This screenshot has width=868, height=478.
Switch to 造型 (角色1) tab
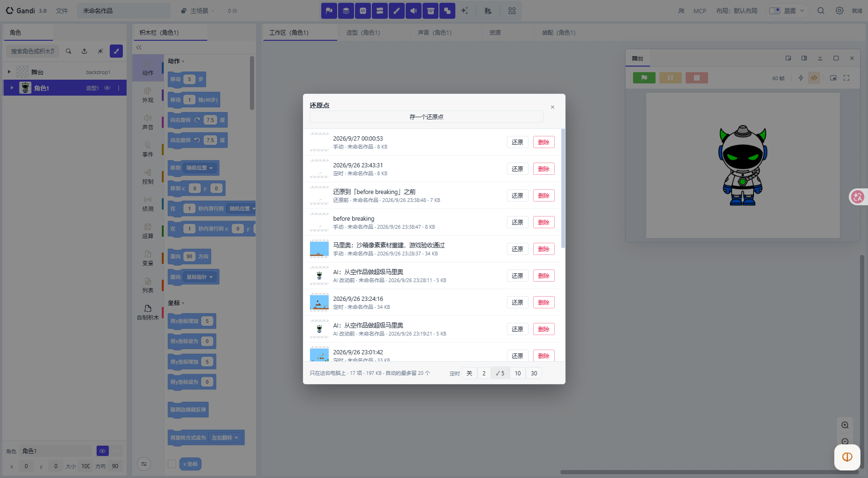pyautogui.click(x=363, y=32)
